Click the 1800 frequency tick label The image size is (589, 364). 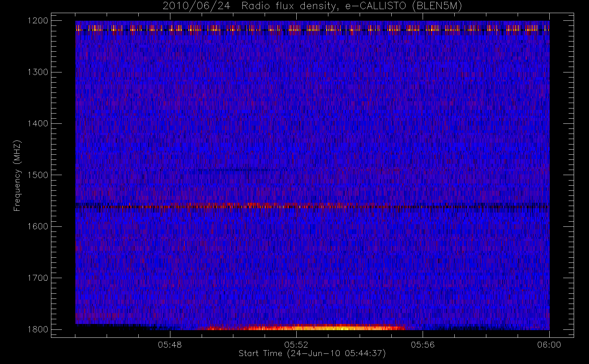38,329
